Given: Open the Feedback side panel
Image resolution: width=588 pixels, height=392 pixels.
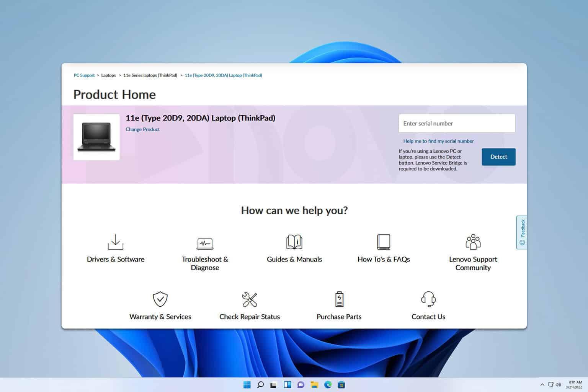Looking at the screenshot, I should click(521, 231).
